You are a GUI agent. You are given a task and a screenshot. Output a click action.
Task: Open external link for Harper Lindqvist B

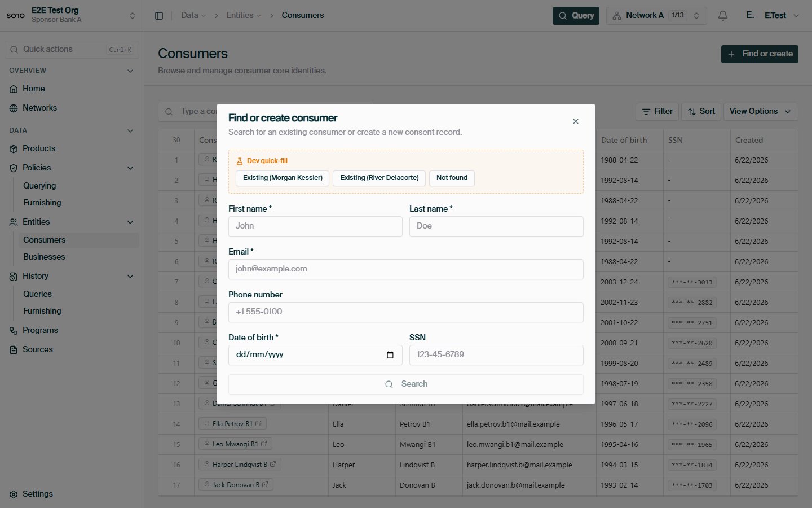[x=273, y=464]
